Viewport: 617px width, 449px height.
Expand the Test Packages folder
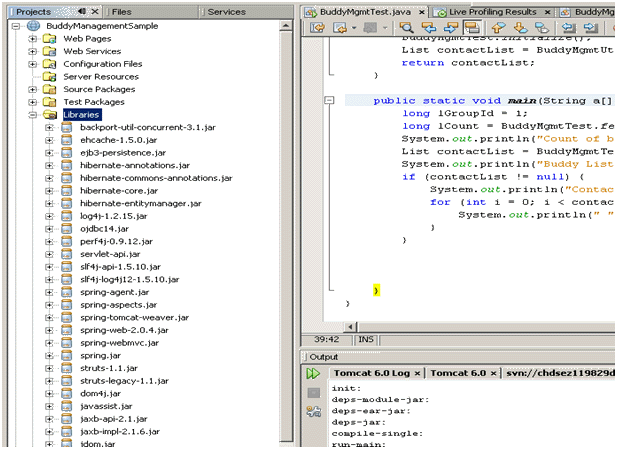coord(33,102)
